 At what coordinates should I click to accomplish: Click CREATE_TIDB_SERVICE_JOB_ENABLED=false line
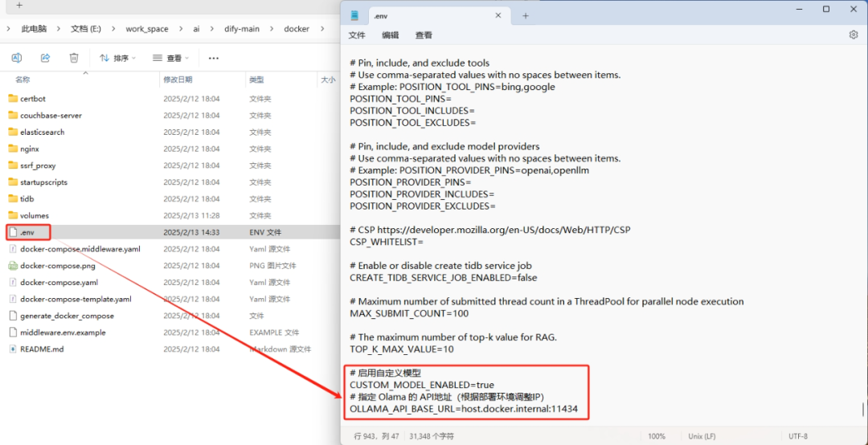444,277
